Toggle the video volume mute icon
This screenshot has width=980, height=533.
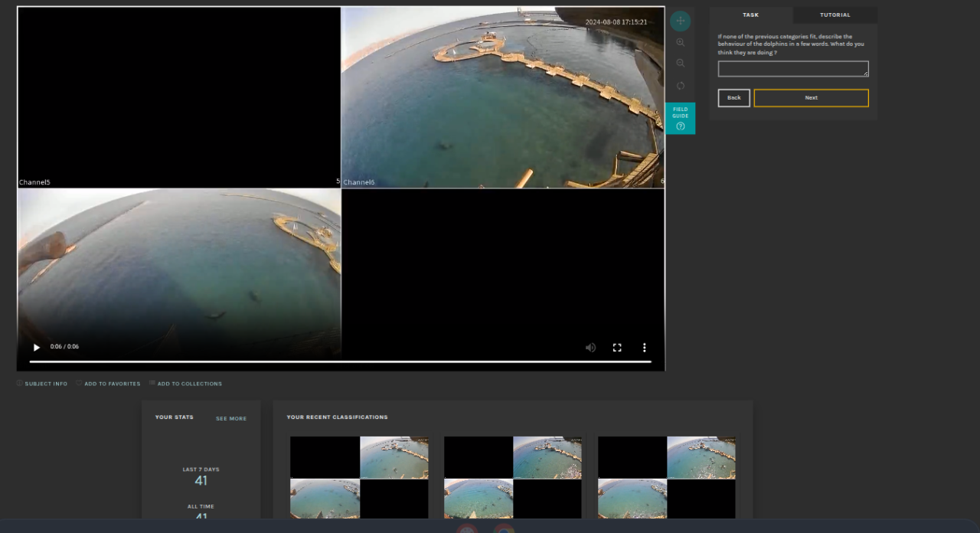click(x=590, y=348)
